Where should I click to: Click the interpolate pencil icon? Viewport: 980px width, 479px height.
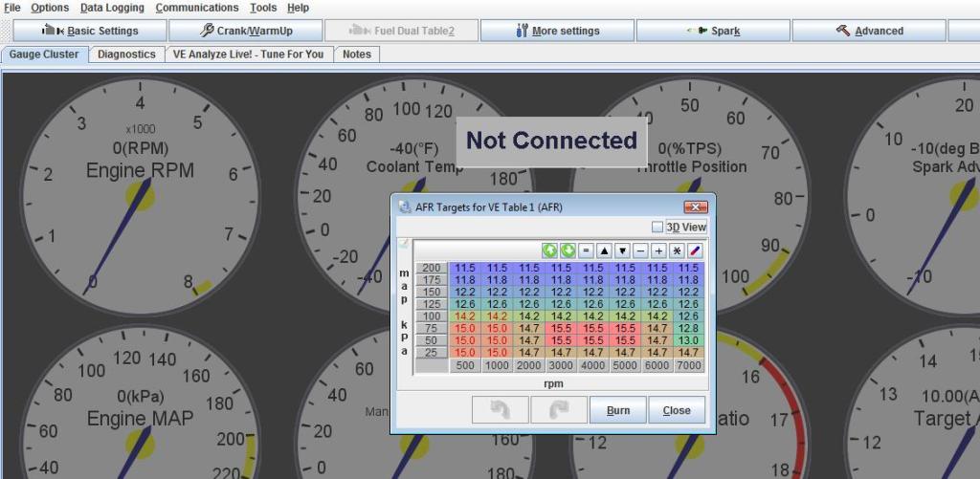pos(695,250)
